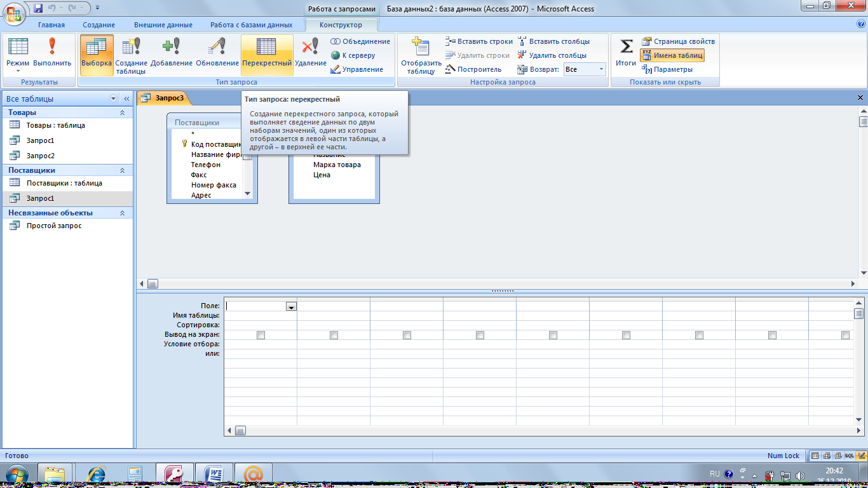Choose the Удаление query type
Viewport: 868px width, 488px height.
311,56
